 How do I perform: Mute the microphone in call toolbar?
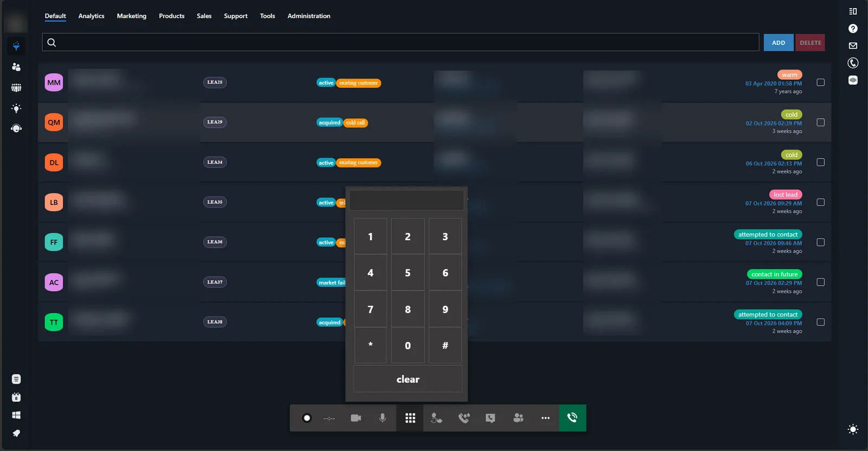click(382, 418)
